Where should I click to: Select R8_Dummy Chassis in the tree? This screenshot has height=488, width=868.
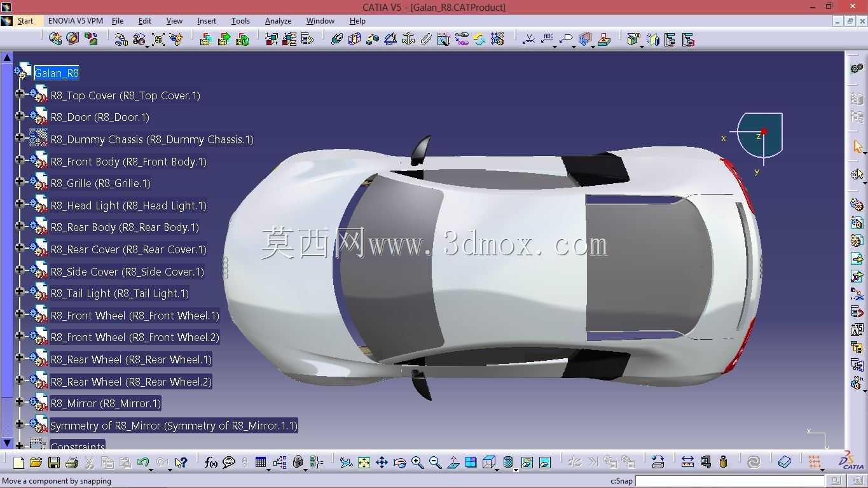[x=152, y=139]
